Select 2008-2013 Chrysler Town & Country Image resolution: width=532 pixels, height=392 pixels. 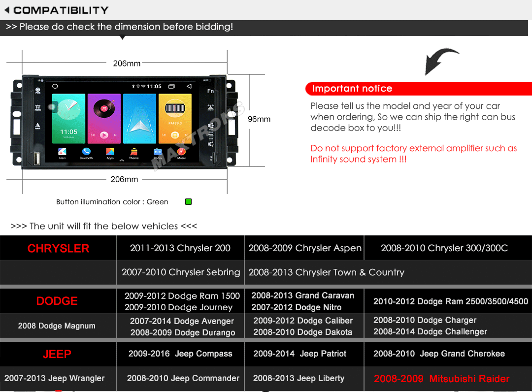pyautogui.click(x=327, y=272)
